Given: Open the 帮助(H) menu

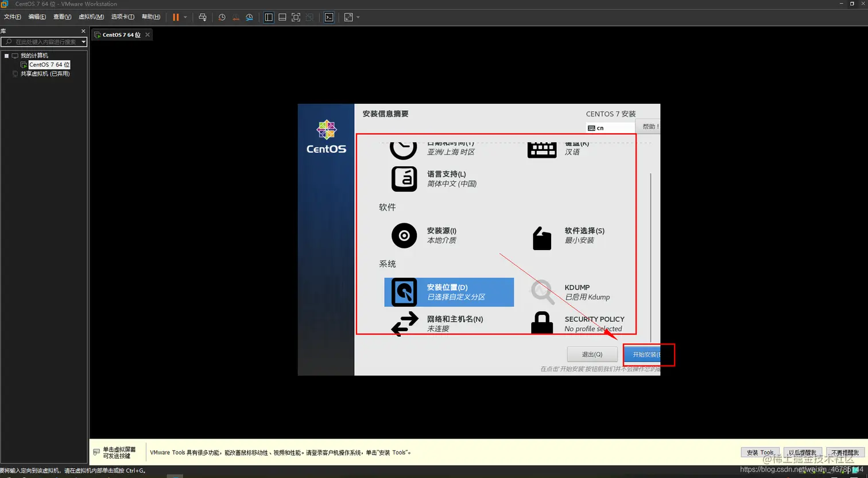Looking at the screenshot, I should (x=151, y=17).
